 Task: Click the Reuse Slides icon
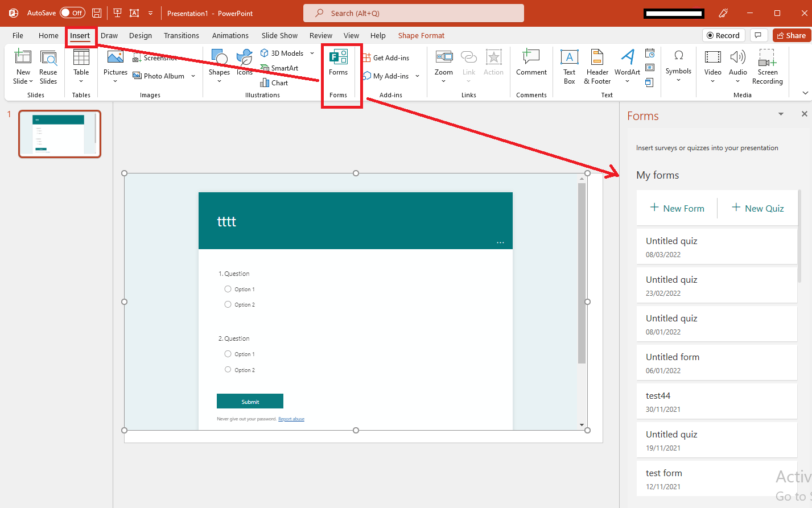[x=48, y=67]
